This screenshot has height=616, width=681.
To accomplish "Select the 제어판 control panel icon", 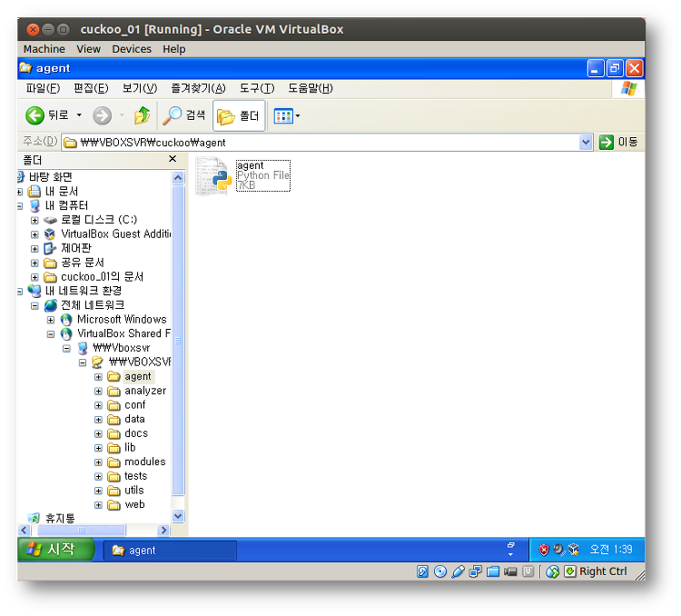I will tap(50, 248).
